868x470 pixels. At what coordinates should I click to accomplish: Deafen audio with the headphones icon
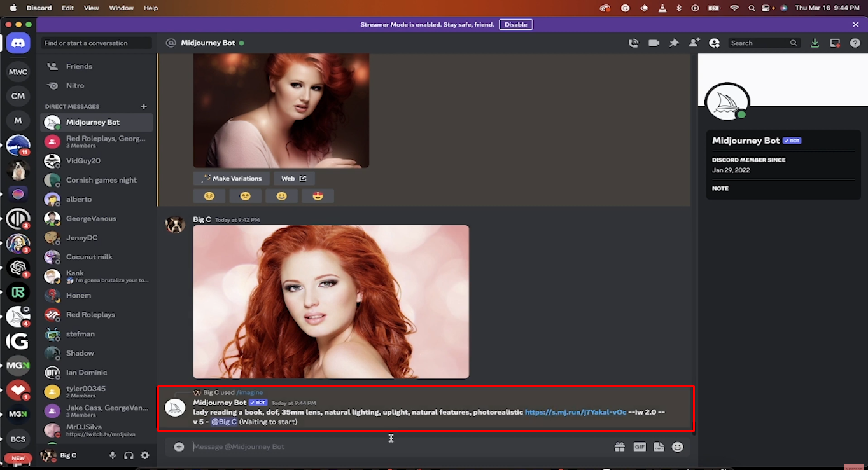(x=129, y=455)
